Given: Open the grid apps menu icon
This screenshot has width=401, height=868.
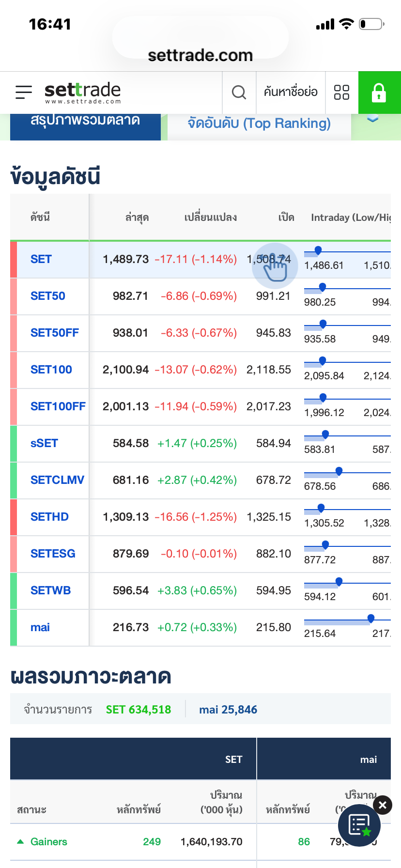Looking at the screenshot, I should pyautogui.click(x=341, y=92).
